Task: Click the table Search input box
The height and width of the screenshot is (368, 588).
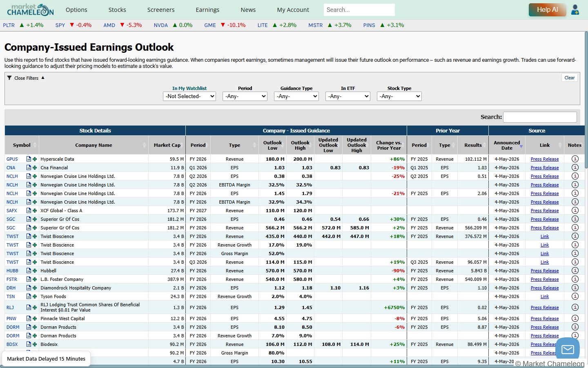Action: 540,117
